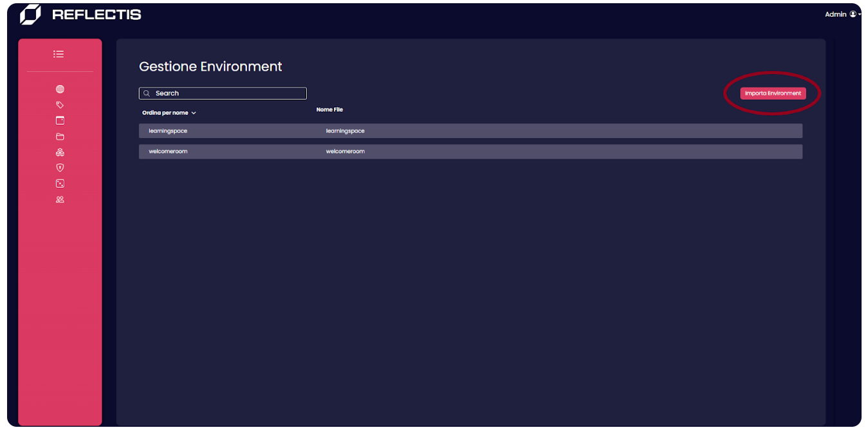The width and height of the screenshot is (868, 430).
Task: Click the Nome File column header
Action: (329, 110)
